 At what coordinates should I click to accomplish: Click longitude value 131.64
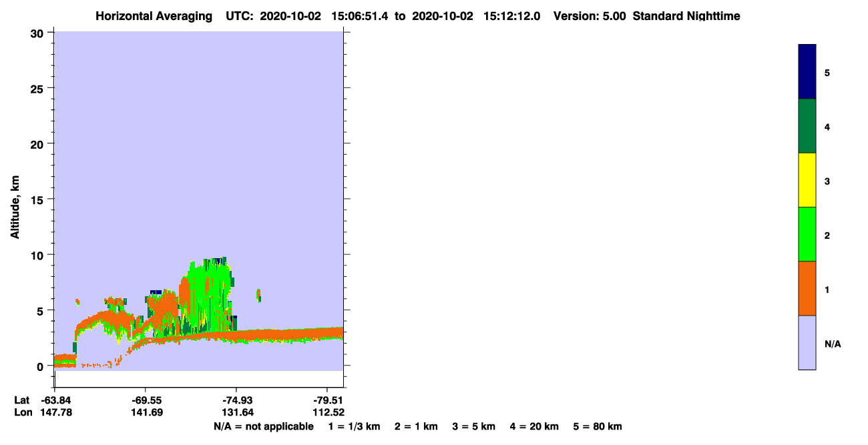236,412
